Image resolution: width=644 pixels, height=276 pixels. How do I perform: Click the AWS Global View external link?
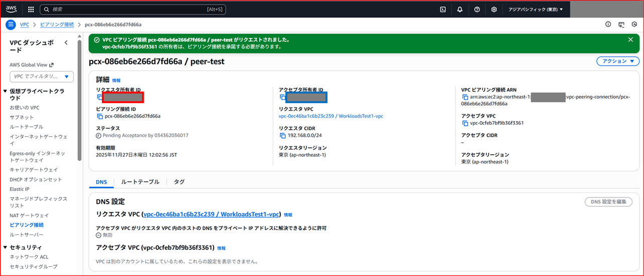click(32, 65)
